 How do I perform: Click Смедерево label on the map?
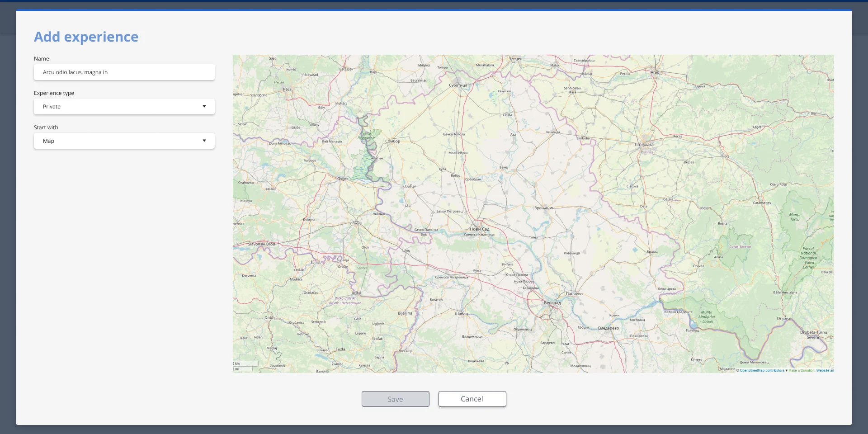pyautogui.click(x=609, y=328)
